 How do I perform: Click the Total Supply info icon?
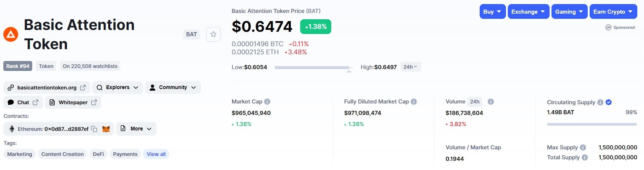pos(585,157)
